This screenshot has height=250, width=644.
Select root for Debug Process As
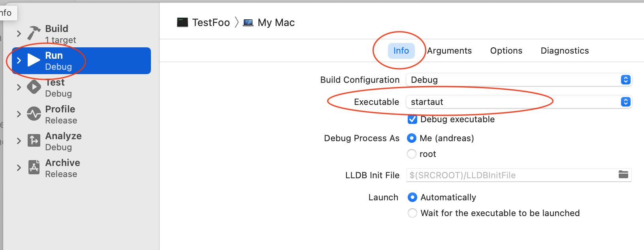click(x=412, y=154)
